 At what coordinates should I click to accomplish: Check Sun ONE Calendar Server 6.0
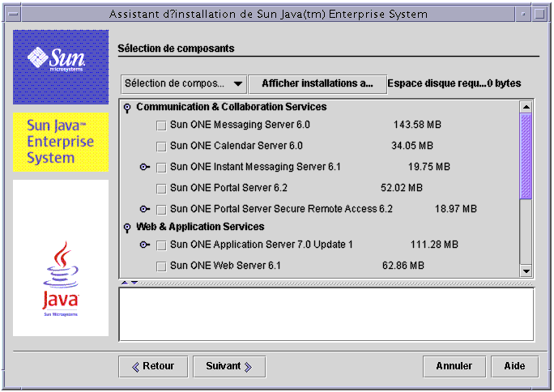tap(161, 147)
